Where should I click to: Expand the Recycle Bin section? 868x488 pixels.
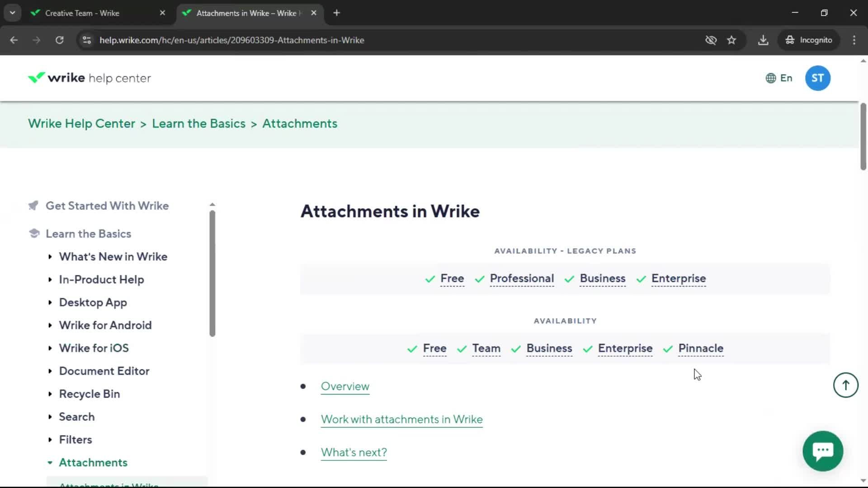click(50, 394)
